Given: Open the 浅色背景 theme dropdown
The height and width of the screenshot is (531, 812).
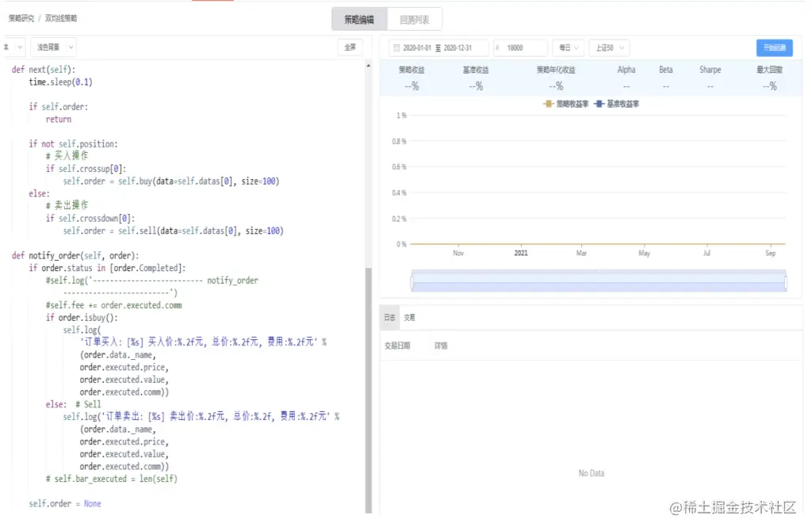Looking at the screenshot, I should click(54, 47).
